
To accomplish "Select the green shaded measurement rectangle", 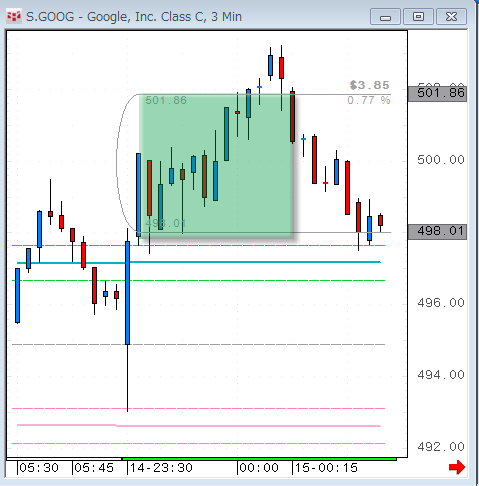I will coord(216,166).
